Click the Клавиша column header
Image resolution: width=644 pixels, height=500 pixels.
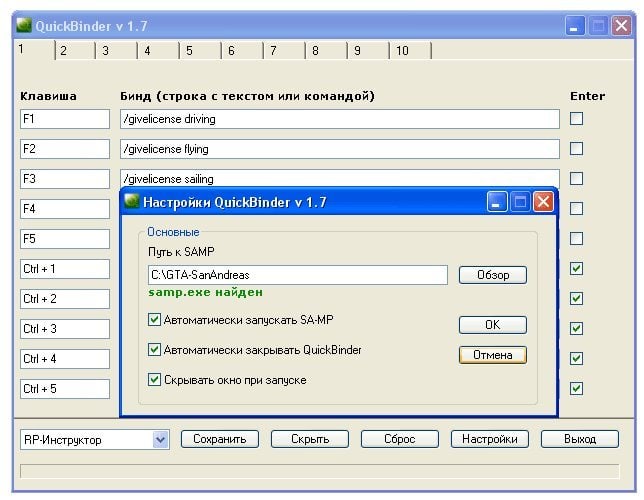coord(48,96)
